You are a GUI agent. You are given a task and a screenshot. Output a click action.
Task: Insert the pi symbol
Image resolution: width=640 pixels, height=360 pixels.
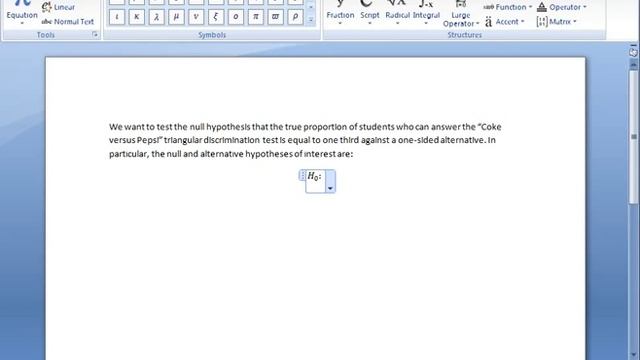[x=256, y=17]
